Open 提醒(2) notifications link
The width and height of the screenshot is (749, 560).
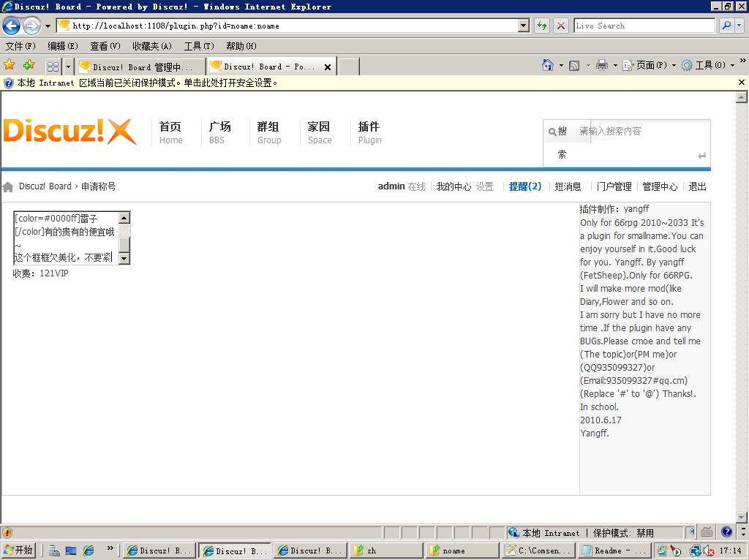tap(525, 186)
